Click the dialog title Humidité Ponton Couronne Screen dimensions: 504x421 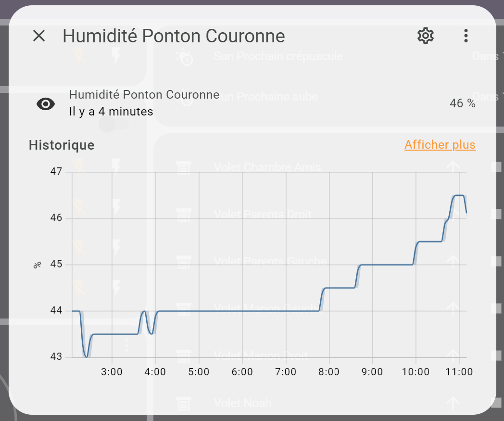click(x=174, y=36)
